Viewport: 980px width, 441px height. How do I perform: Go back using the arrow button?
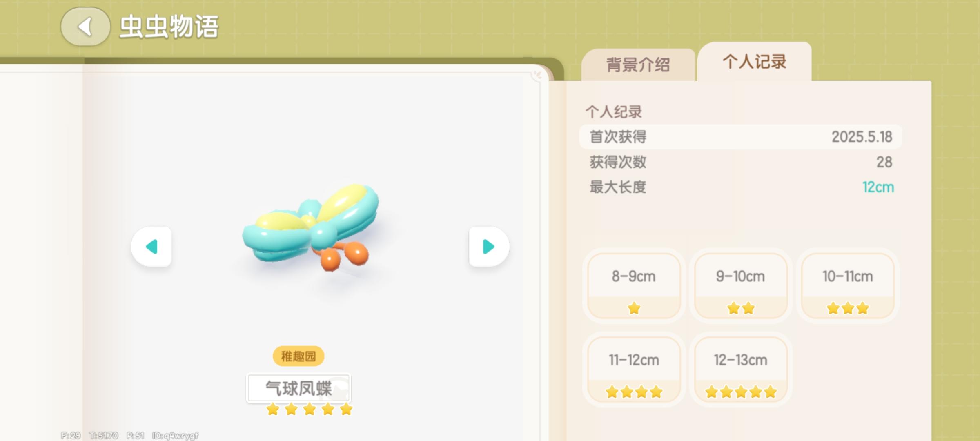click(x=85, y=27)
